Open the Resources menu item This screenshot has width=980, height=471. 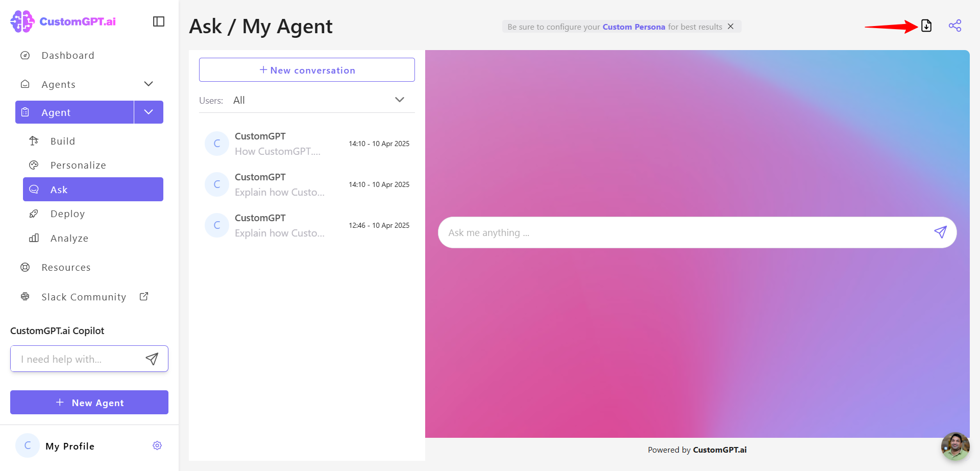point(66,267)
